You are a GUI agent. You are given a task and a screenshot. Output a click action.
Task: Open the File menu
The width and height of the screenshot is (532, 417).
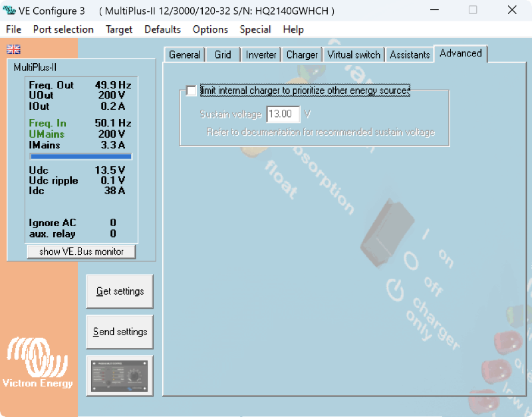13,29
